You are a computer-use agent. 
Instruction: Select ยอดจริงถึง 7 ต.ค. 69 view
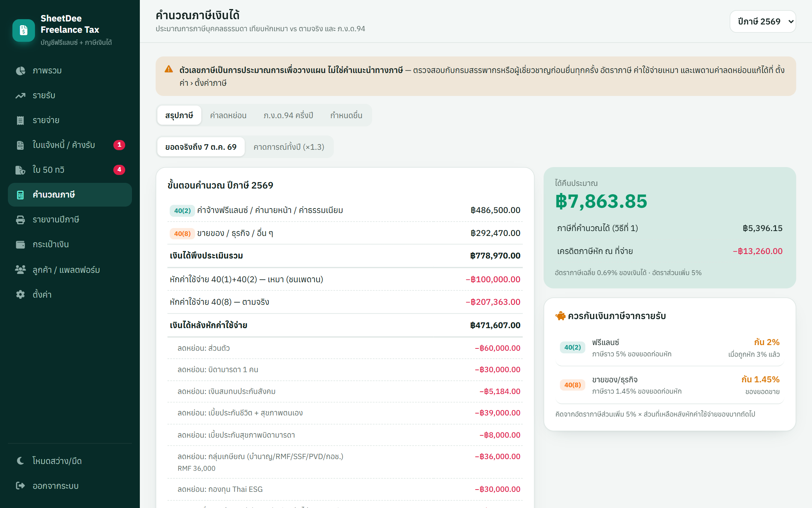(x=201, y=147)
